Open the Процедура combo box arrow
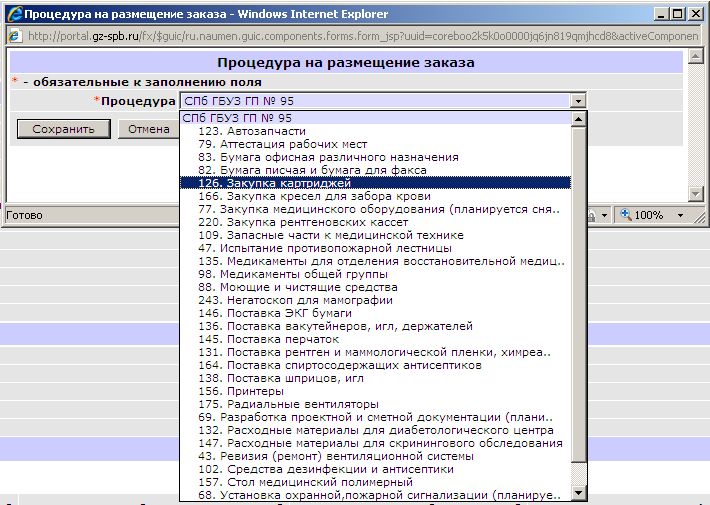Image resolution: width=710 pixels, height=505 pixels. (578, 101)
